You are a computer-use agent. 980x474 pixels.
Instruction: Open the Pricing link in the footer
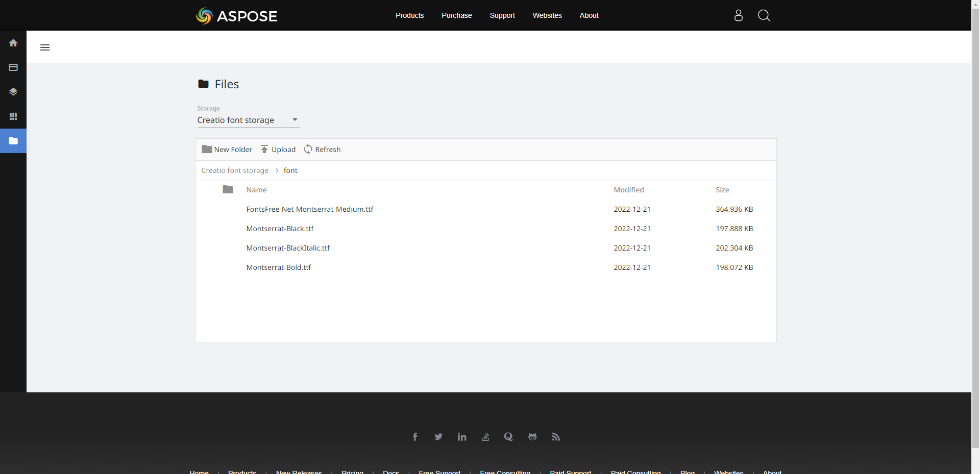point(352,472)
